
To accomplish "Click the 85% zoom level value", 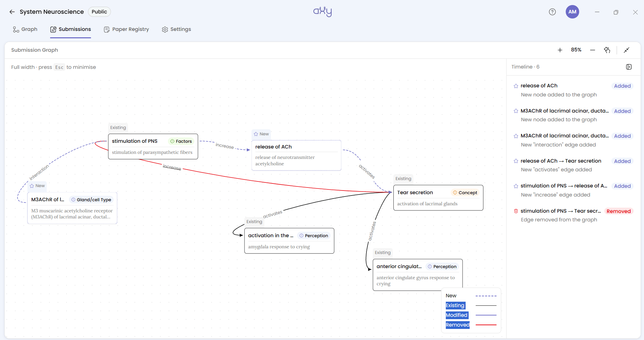I will (576, 50).
